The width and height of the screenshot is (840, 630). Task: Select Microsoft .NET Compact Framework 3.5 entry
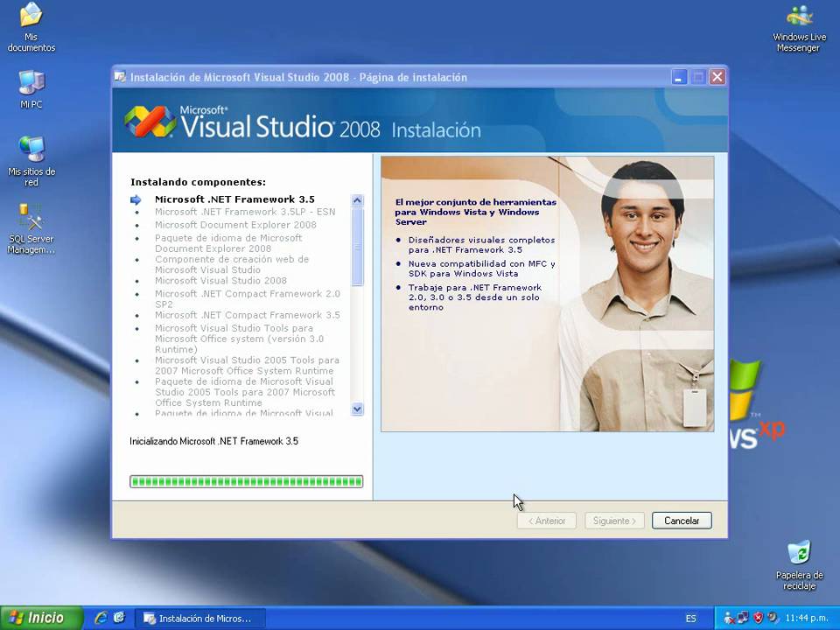point(248,315)
